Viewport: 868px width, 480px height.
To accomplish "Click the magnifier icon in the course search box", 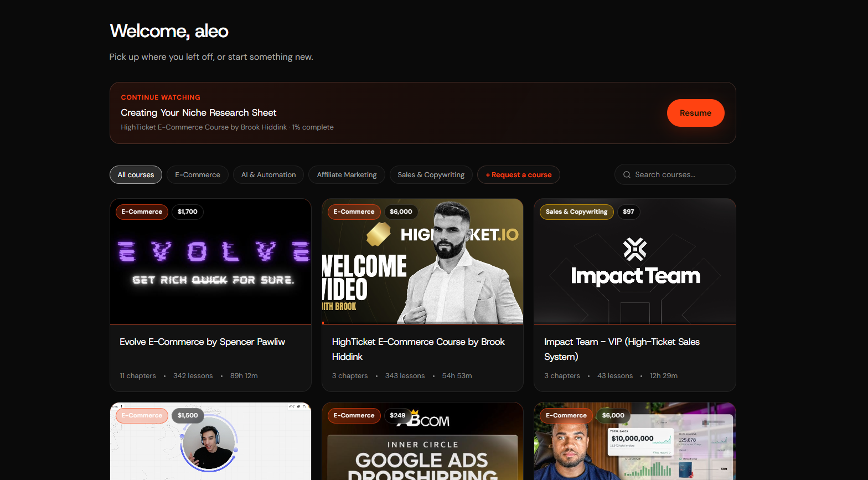I will pyautogui.click(x=627, y=175).
